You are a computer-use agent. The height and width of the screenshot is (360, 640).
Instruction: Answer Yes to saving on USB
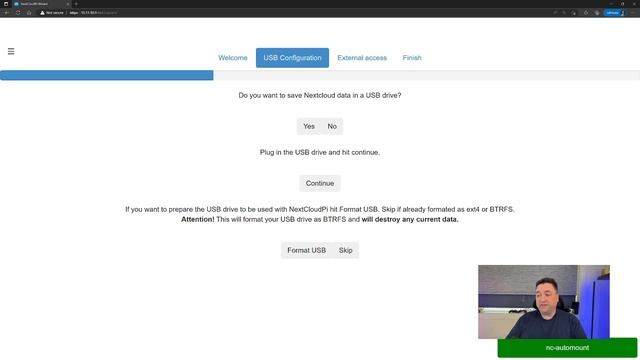(x=309, y=127)
